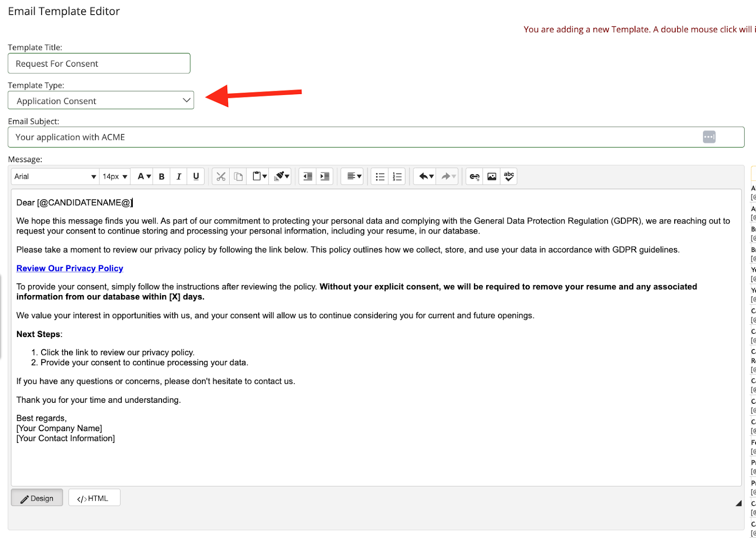Run the spell check tool

pos(509,176)
